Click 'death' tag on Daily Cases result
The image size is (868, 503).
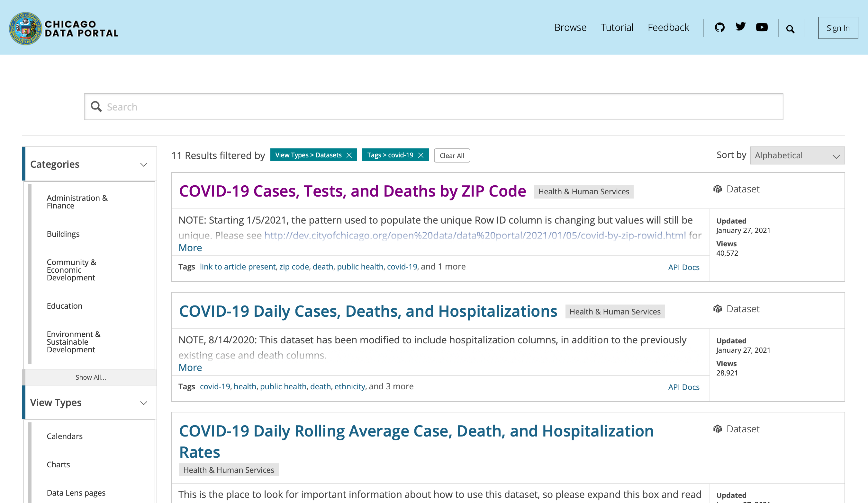click(320, 386)
